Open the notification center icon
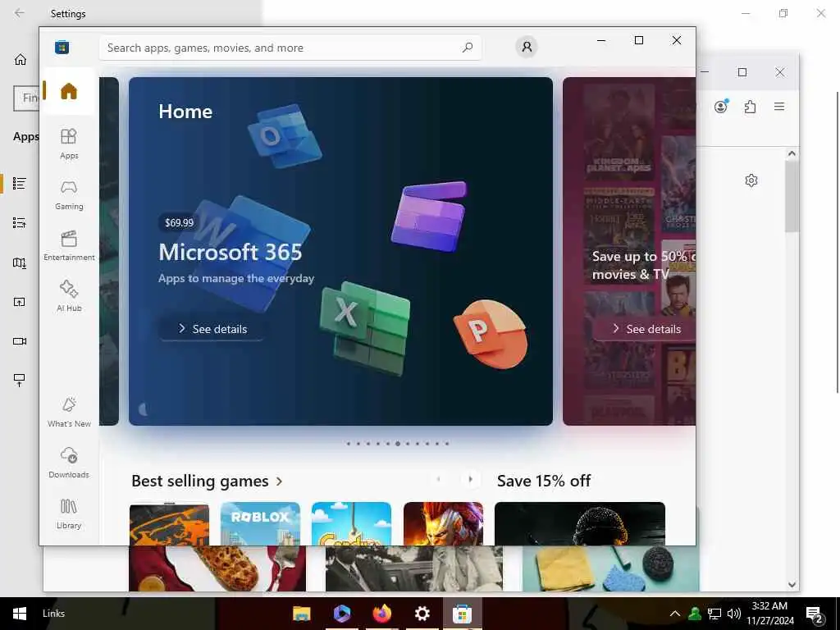Screen dimensions: 840x630 (x=814, y=614)
